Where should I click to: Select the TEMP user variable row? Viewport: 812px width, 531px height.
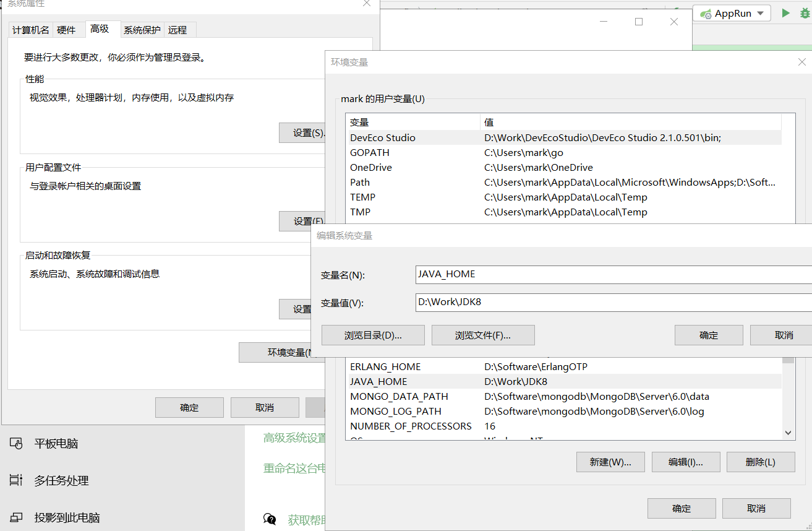564,197
